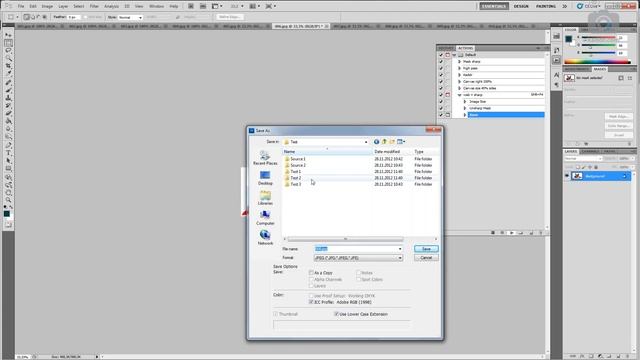Click play button in Actions panel
The image size is (640, 360).
click(x=511, y=233)
